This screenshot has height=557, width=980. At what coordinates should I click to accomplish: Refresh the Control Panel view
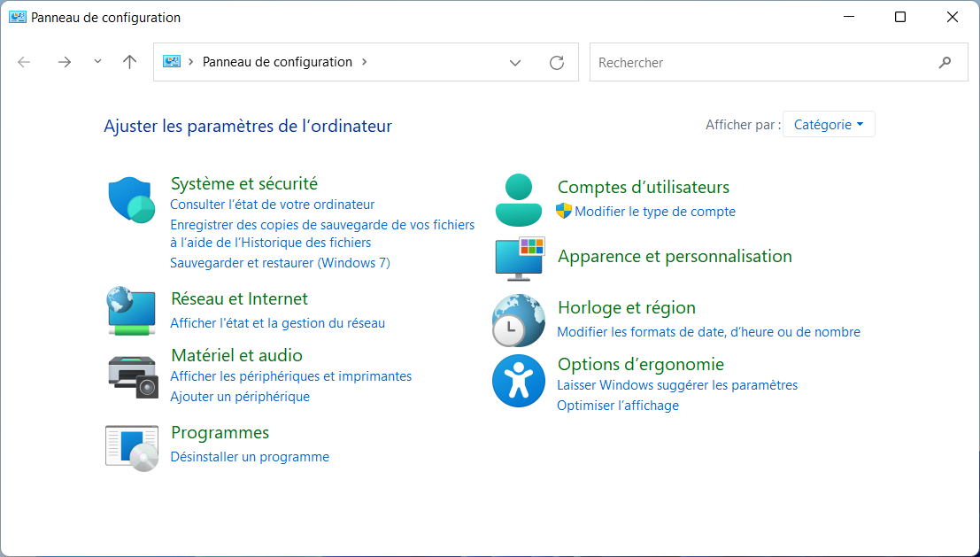point(556,62)
